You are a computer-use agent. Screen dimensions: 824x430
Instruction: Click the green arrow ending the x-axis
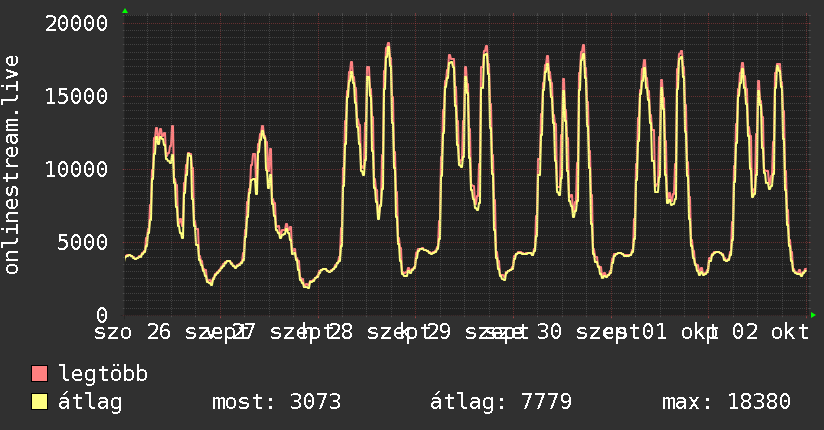click(813, 315)
